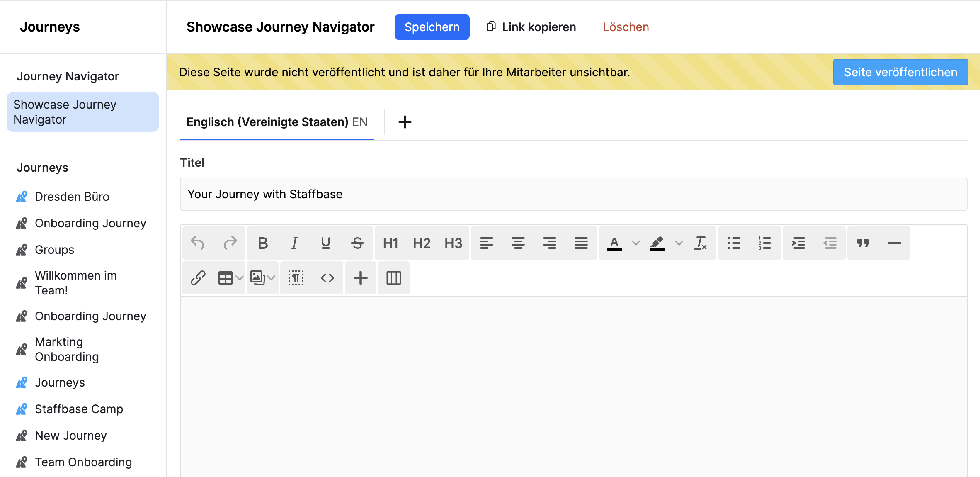Save with the Speichern button
Screen dimensions: 980x477
point(432,27)
